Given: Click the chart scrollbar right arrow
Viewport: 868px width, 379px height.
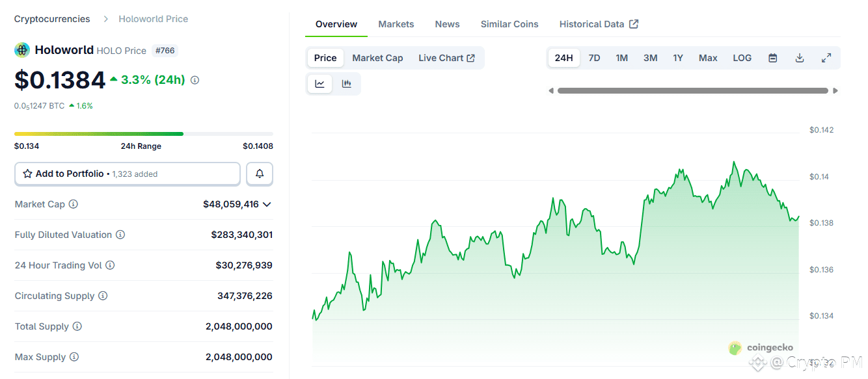Looking at the screenshot, I should 835,91.
